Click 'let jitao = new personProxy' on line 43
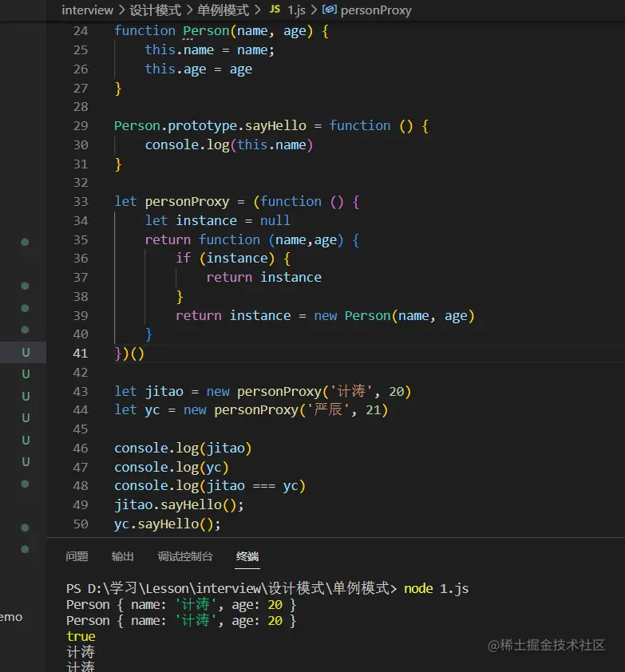The width and height of the screenshot is (625, 672). 218,391
